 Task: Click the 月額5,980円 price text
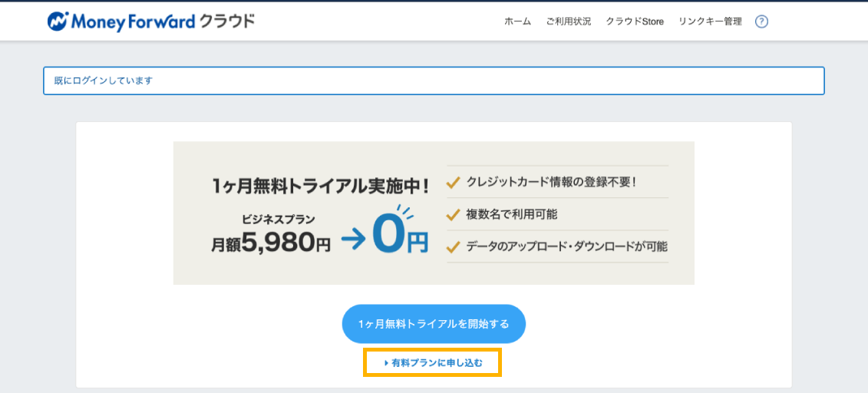pyautogui.click(x=271, y=243)
